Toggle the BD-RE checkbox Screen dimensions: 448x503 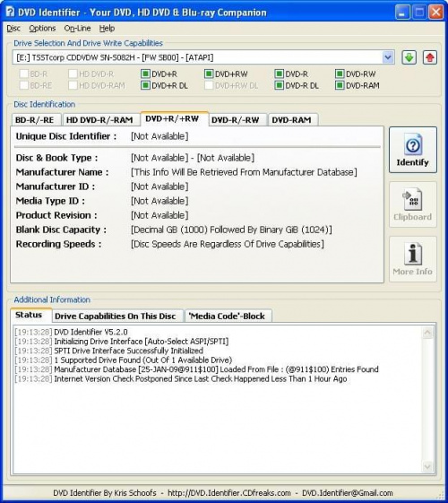23,85
